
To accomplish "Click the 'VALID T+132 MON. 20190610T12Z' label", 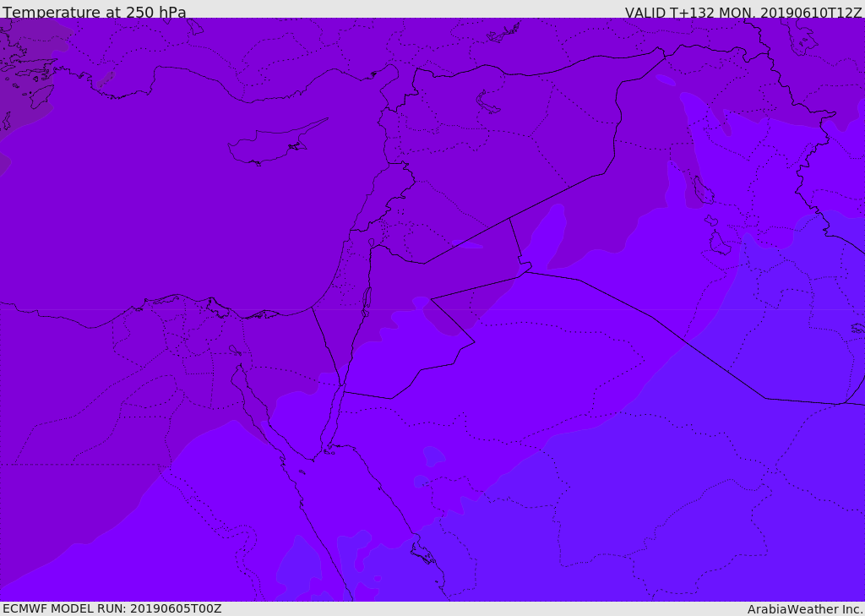I will [743, 12].
